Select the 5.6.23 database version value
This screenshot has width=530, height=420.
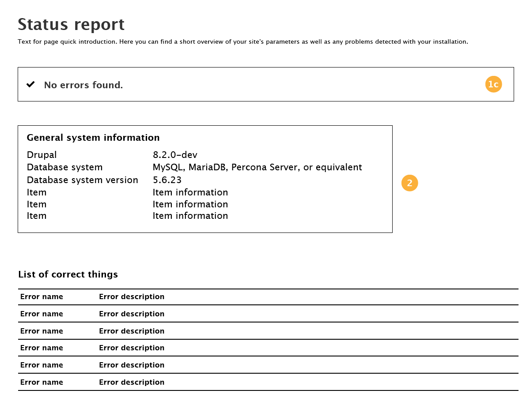click(x=167, y=180)
